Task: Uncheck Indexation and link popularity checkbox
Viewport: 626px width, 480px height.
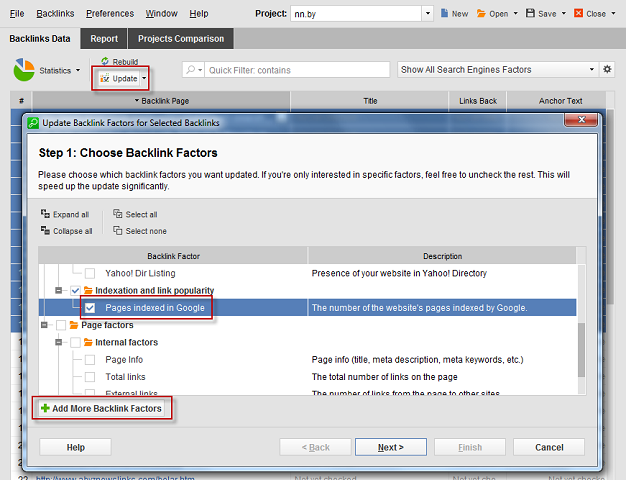Action: click(x=75, y=290)
